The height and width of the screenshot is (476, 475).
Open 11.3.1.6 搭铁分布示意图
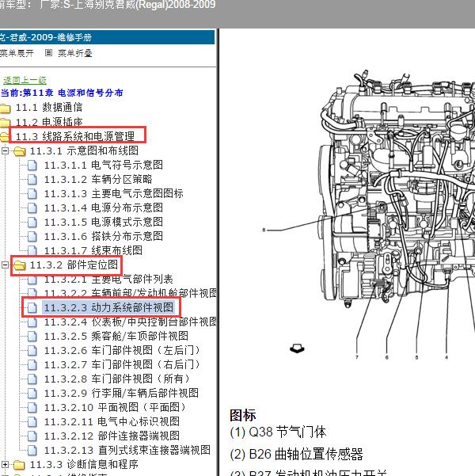[x=104, y=236]
